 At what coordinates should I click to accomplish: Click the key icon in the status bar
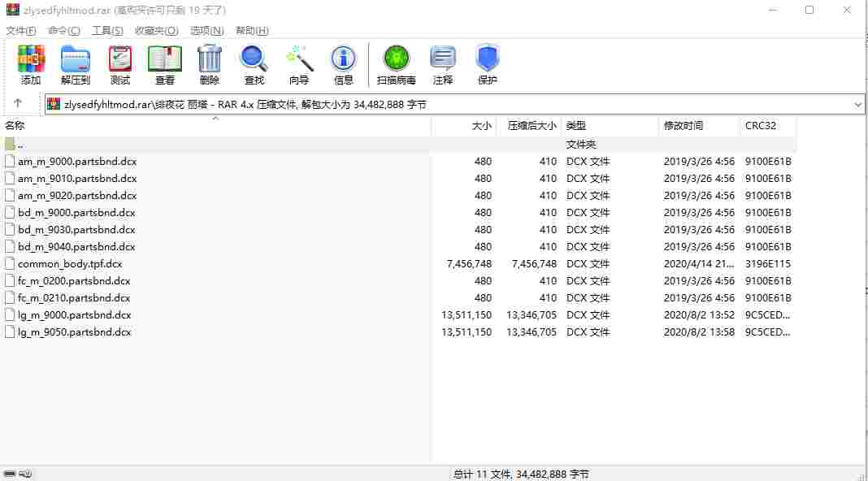[x=25, y=474]
